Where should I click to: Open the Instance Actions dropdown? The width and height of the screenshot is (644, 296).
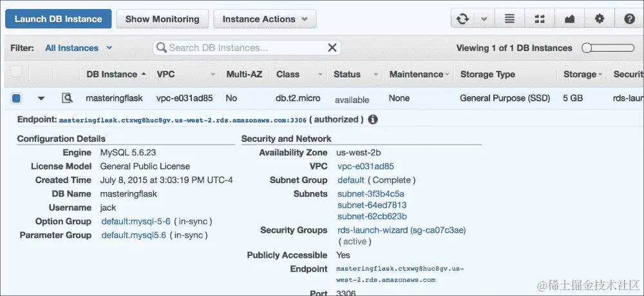point(265,19)
